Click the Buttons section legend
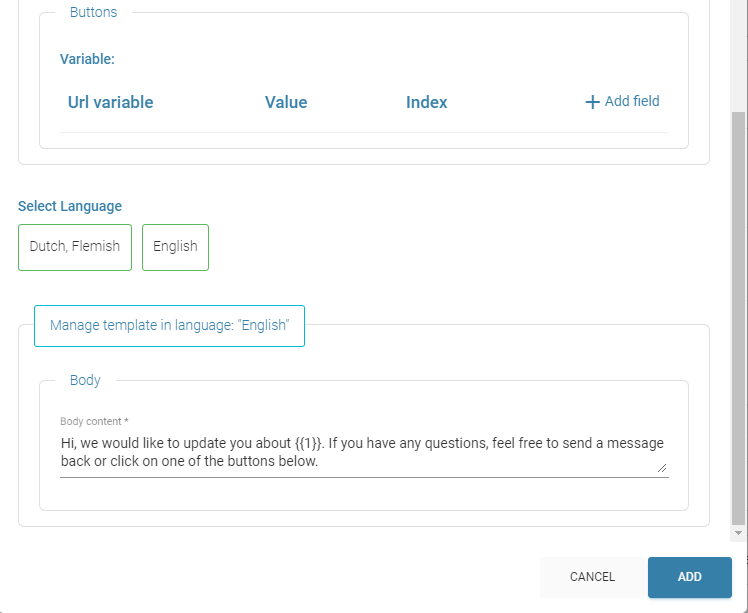 pyautogui.click(x=93, y=13)
